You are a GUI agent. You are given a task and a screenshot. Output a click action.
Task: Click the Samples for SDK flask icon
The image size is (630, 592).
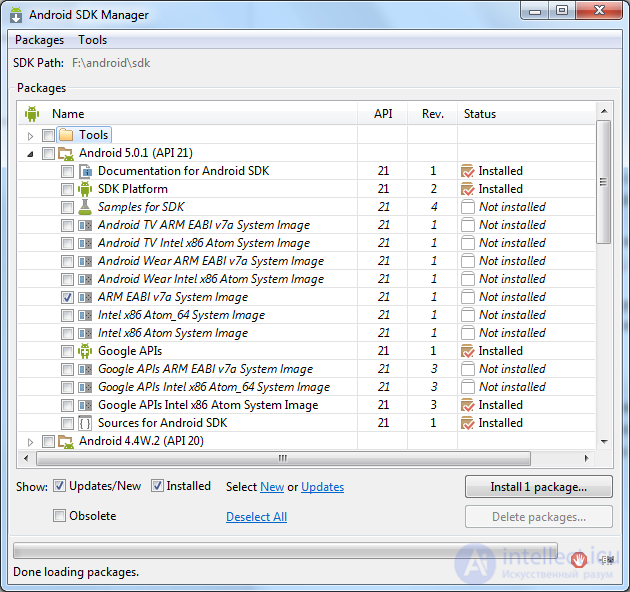(85, 207)
